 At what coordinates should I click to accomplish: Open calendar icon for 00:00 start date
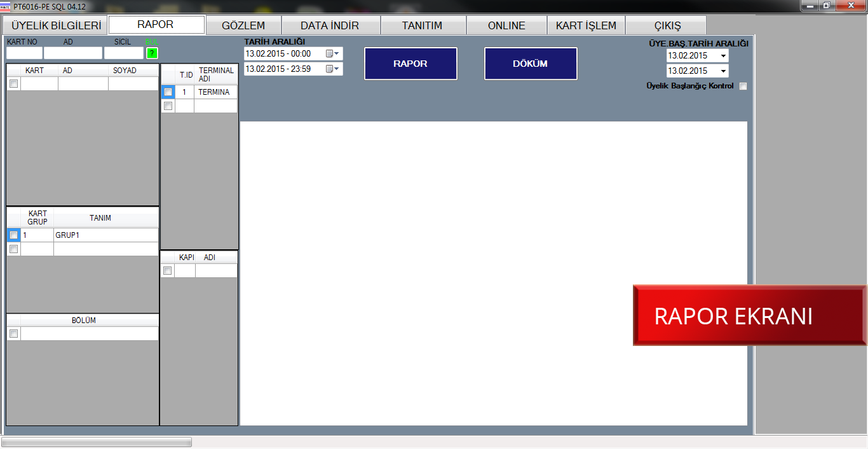(330, 53)
